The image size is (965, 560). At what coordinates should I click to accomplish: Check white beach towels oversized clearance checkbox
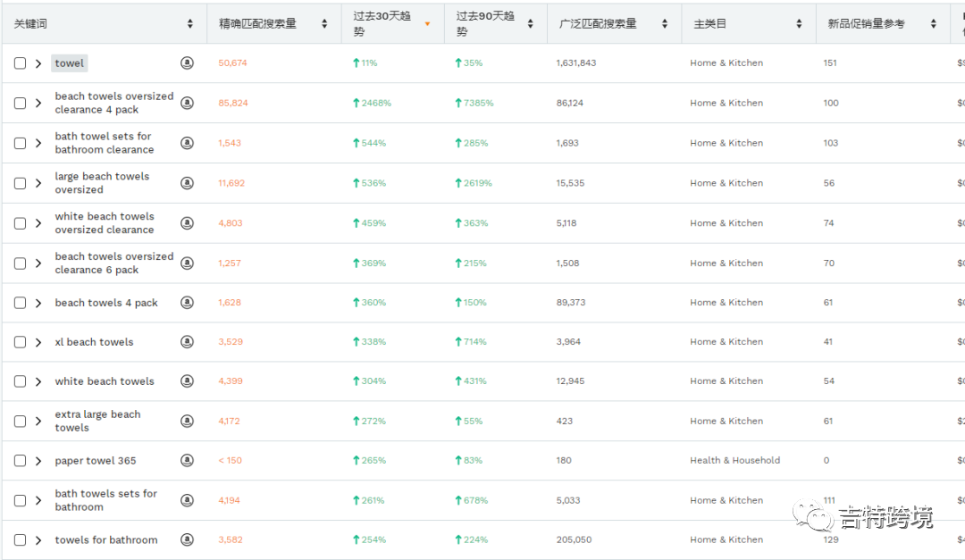(21, 222)
